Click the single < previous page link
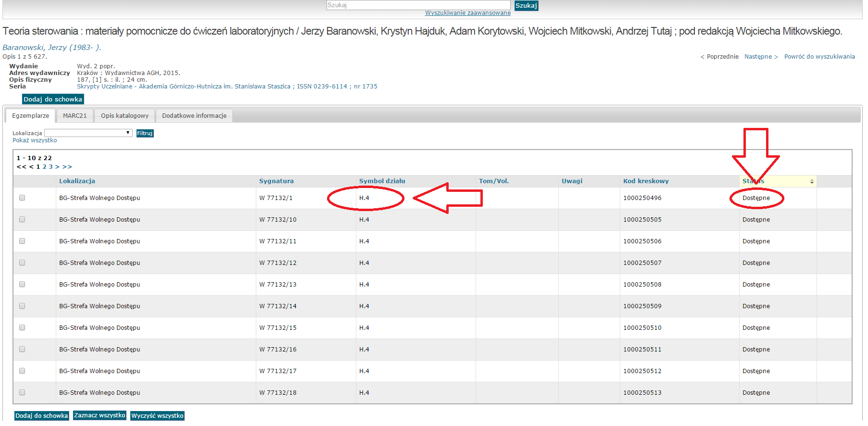 point(31,167)
